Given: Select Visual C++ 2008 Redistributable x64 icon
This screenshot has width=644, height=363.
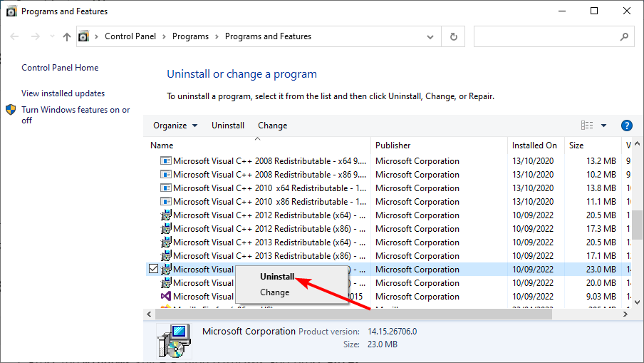Looking at the screenshot, I should tap(165, 160).
